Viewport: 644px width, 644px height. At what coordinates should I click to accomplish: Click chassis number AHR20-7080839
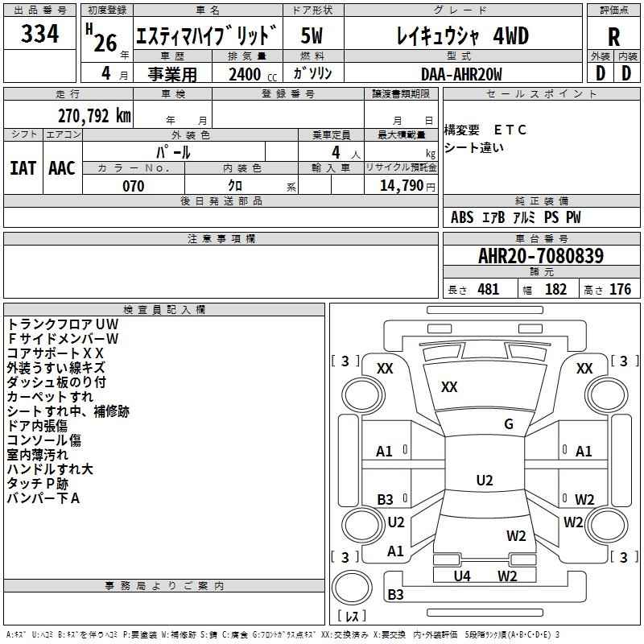[541, 255]
